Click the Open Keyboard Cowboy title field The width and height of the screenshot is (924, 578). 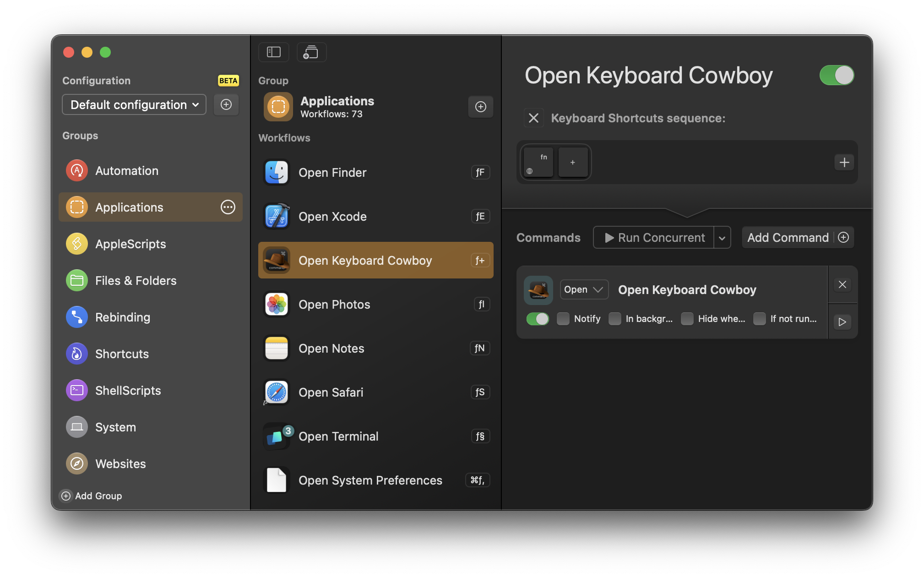649,75
